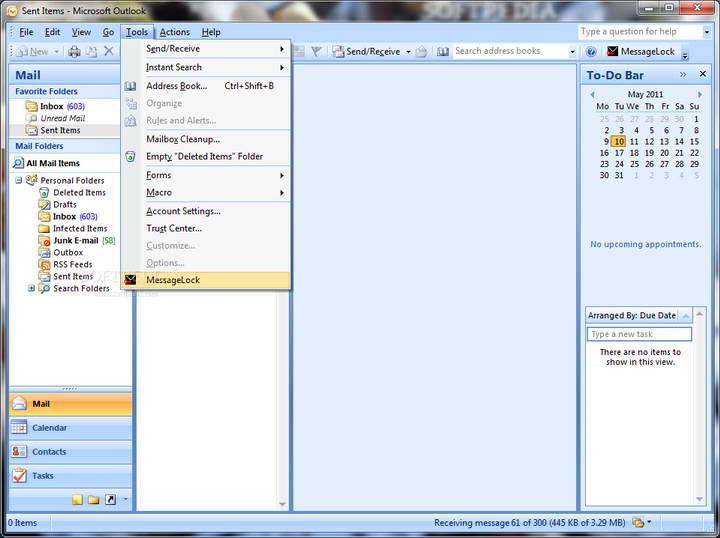Go to previous month in calendar
The width and height of the screenshot is (720, 538).
click(592, 95)
